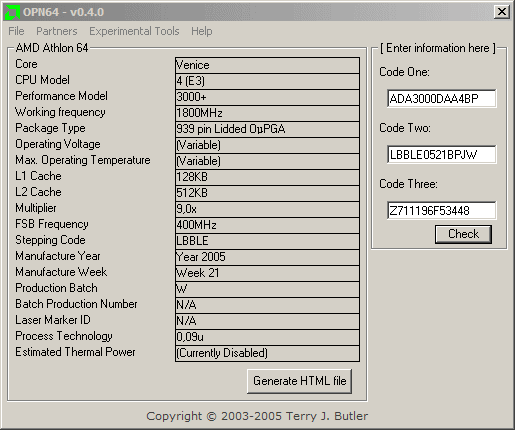Click the 'Core' row label
515x430 pixels.
(26, 64)
